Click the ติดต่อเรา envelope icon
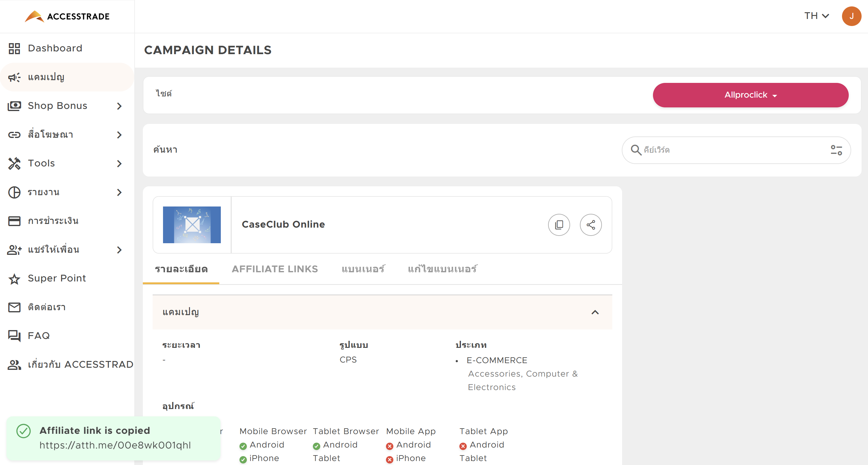This screenshot has height=465, width=868. tap(14, 307)
